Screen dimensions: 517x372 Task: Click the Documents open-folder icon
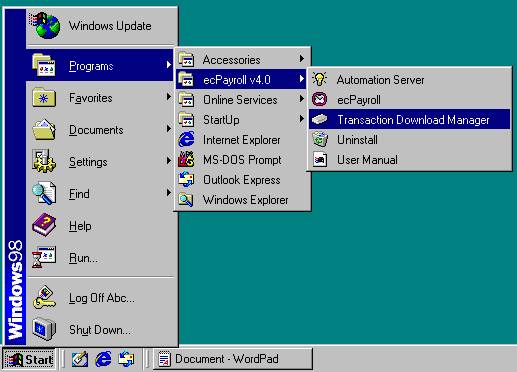44,129
